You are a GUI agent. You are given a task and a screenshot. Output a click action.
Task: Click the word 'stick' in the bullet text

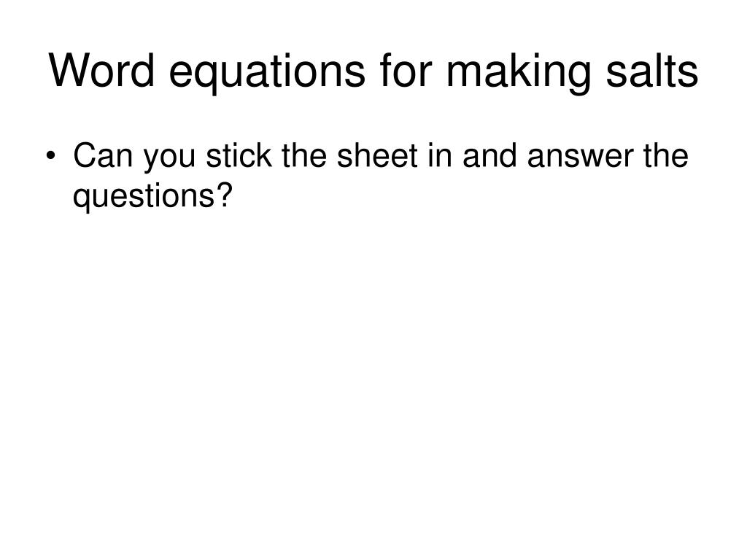239,155
